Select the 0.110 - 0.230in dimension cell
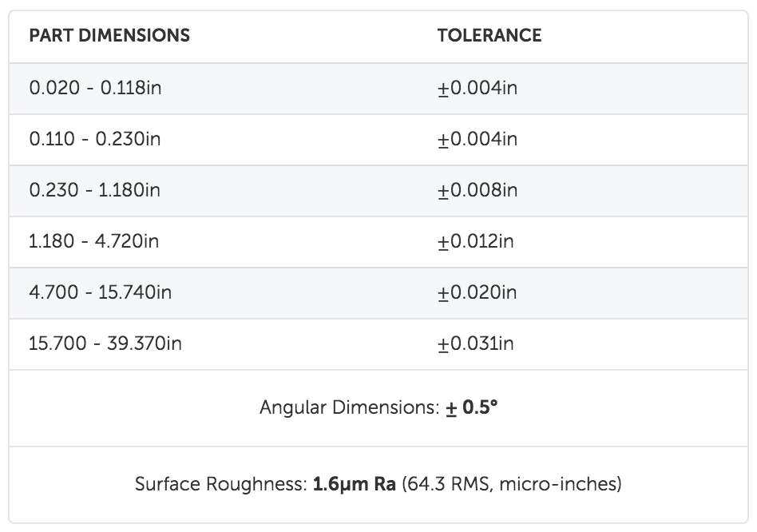 94,139
